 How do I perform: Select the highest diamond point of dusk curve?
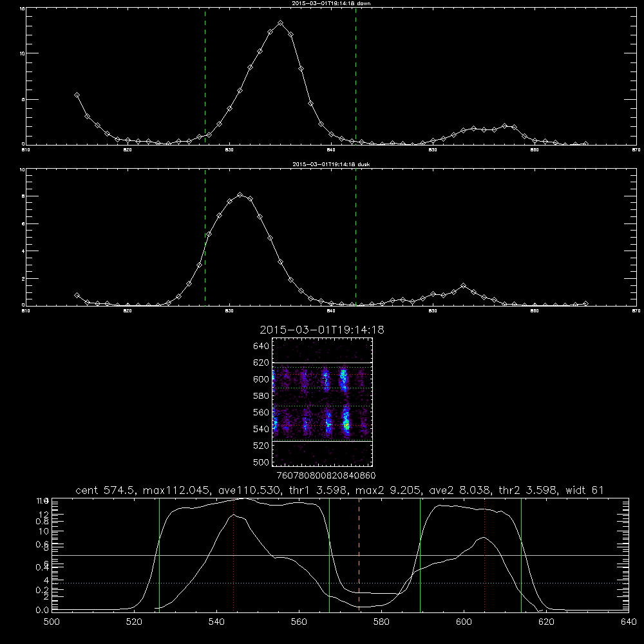coord(240,194)
